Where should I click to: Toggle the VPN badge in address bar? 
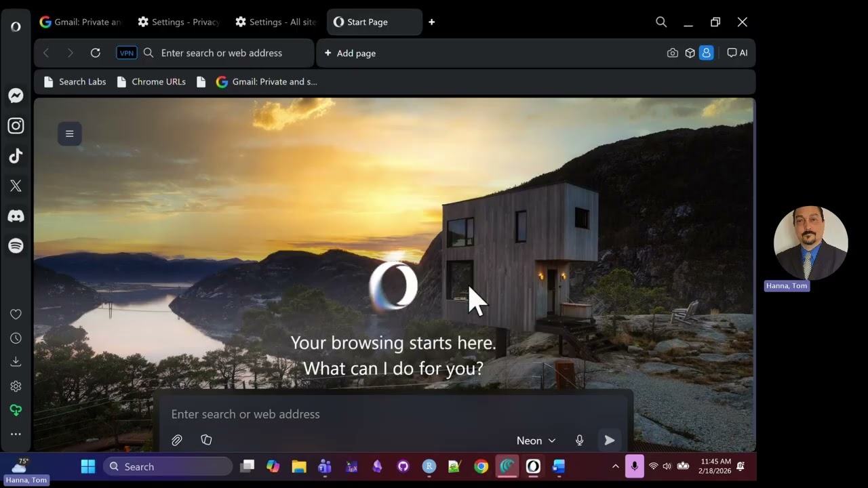[x=127, y=53]
